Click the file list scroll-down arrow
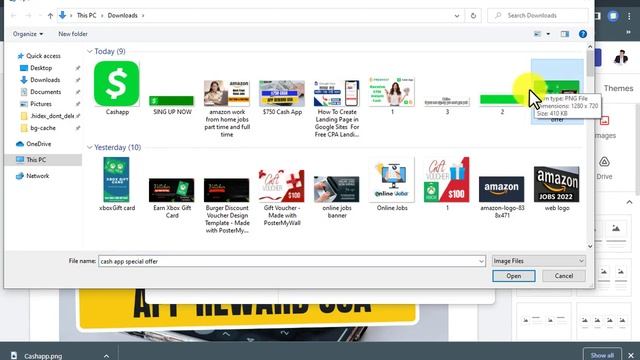The width and height of the screenshot is (640, 360). pos(590,246)
